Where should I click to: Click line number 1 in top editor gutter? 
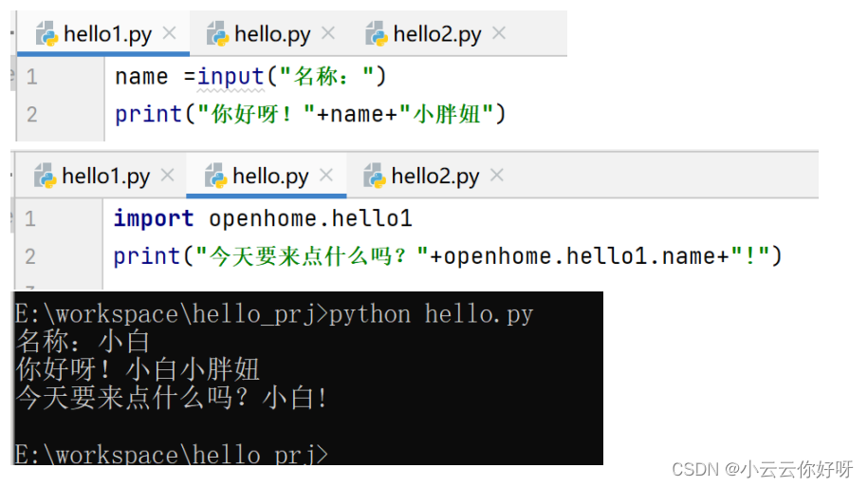(x=32, y=77)
